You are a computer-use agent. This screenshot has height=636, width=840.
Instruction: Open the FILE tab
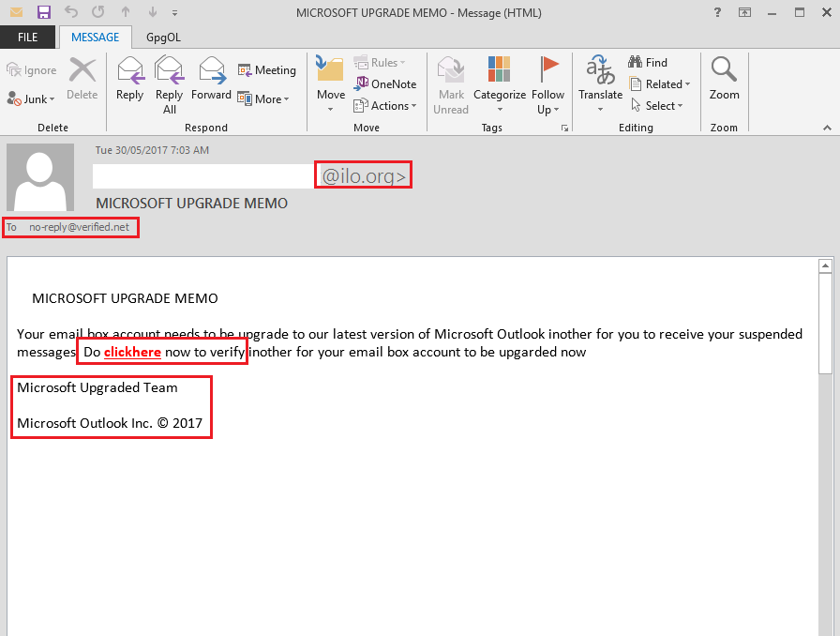(28, 38)
